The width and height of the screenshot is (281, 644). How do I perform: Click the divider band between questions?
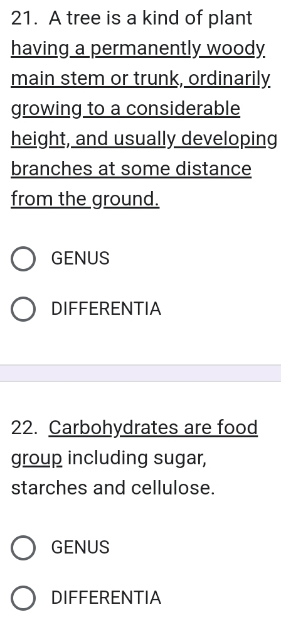pos(140,373)
